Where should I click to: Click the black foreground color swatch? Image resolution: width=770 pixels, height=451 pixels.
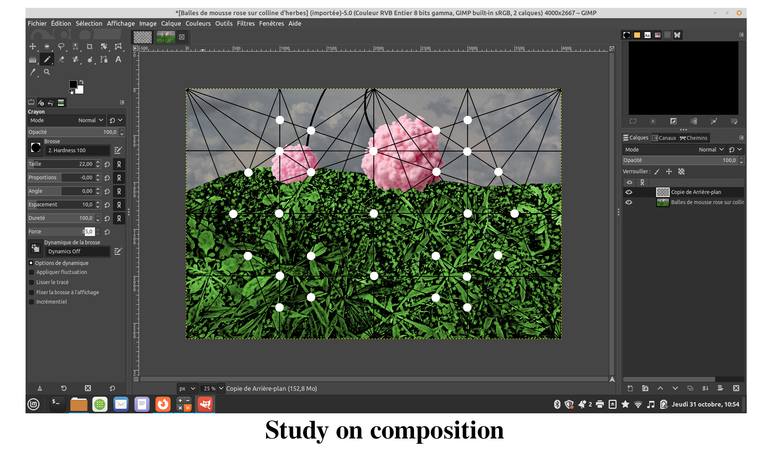point(73,84)
